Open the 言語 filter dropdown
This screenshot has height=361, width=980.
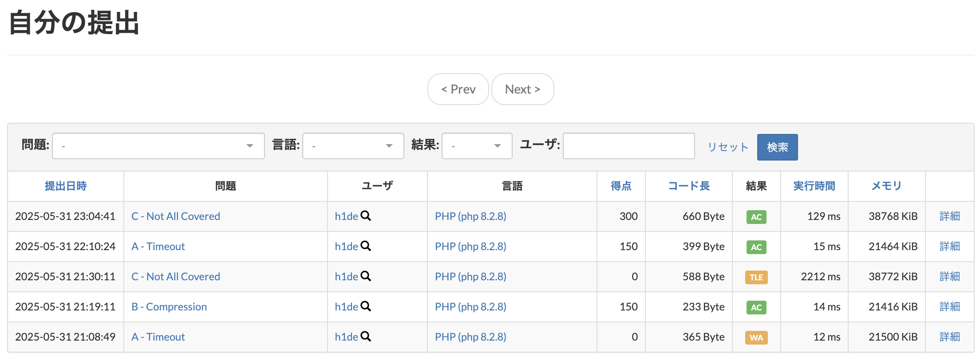tap(353, 146)
